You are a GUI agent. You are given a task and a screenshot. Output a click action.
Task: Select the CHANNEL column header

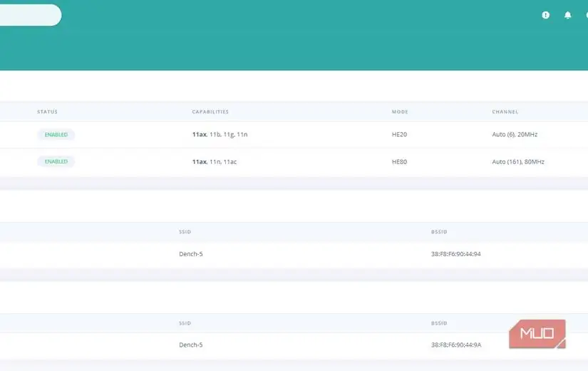[505, 111]
